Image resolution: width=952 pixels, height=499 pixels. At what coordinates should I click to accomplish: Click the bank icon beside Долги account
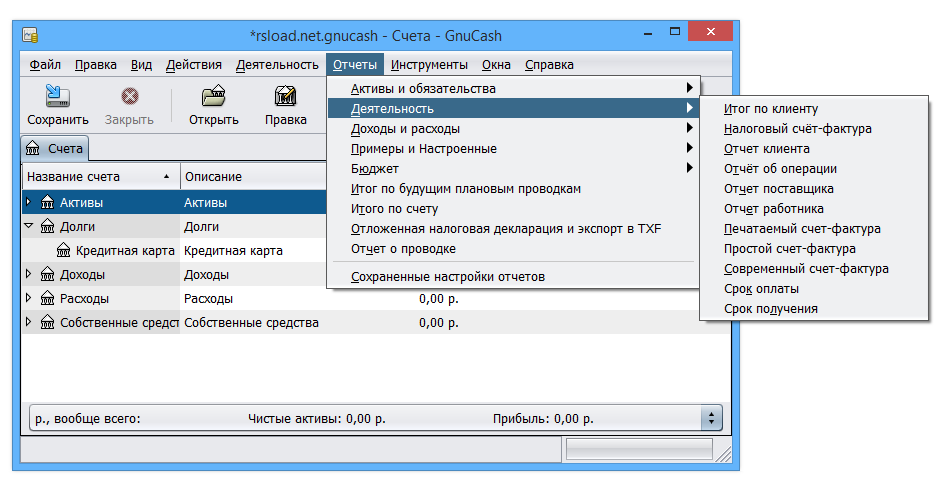coord(47,226)
